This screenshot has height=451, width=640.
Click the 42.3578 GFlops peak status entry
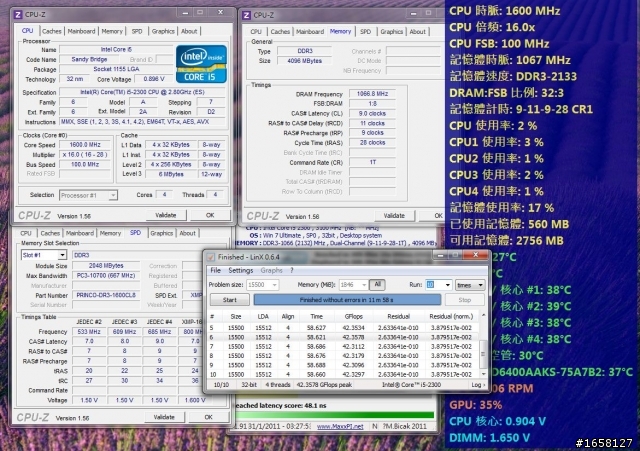(324, 385)
